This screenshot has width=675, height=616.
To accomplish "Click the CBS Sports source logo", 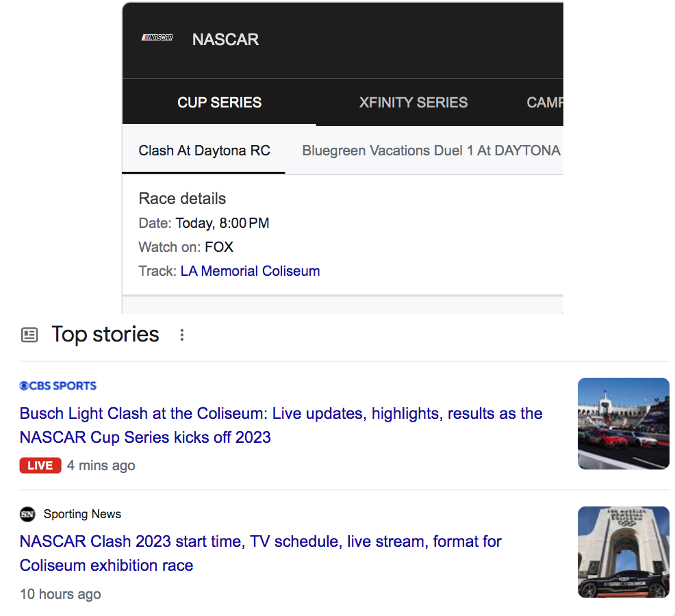I will pos(58,386).
